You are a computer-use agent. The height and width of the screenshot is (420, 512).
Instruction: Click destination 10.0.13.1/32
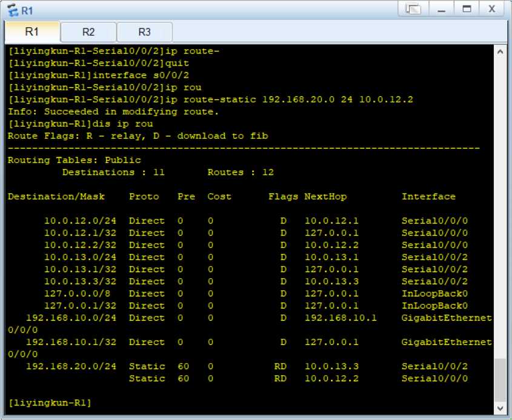click(80, 269)
